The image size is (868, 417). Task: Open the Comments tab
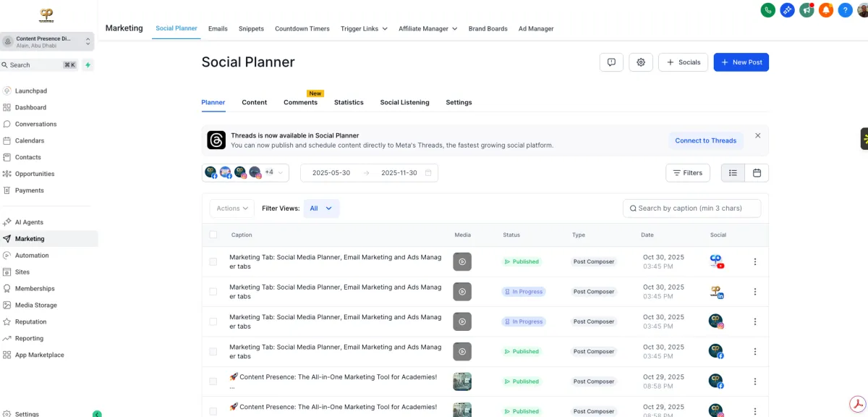coord(300,103)
